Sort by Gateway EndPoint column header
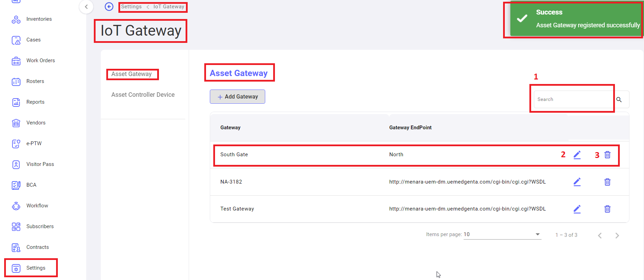Viewport: 644px width, 280px height. tap(410, 128)
